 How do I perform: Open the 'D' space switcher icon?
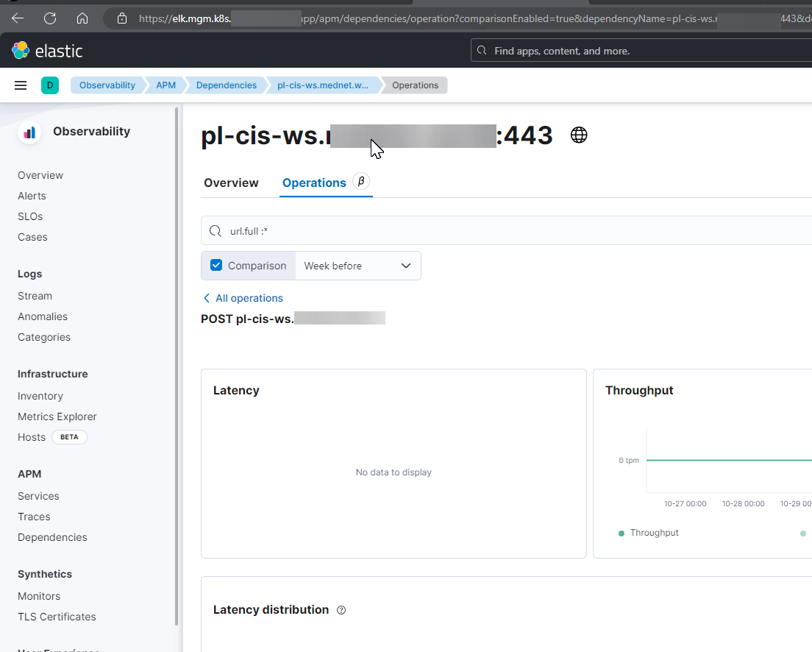click(49, 85)
